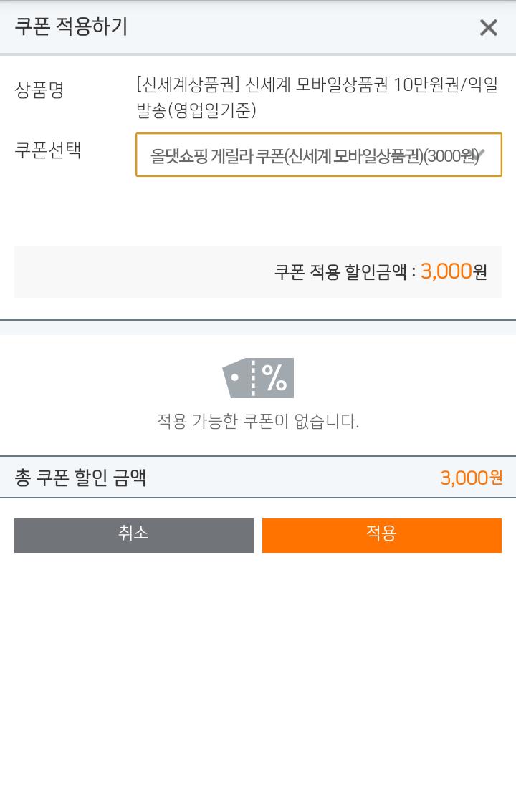Click the [신세계상품권] product name text
516x812 pixels.
[x=188, y=85]
